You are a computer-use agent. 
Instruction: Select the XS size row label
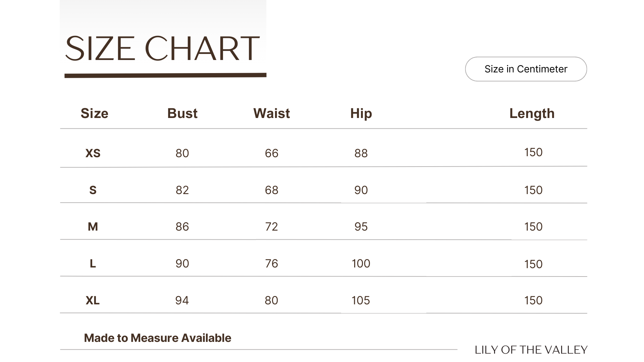(93, 153)
